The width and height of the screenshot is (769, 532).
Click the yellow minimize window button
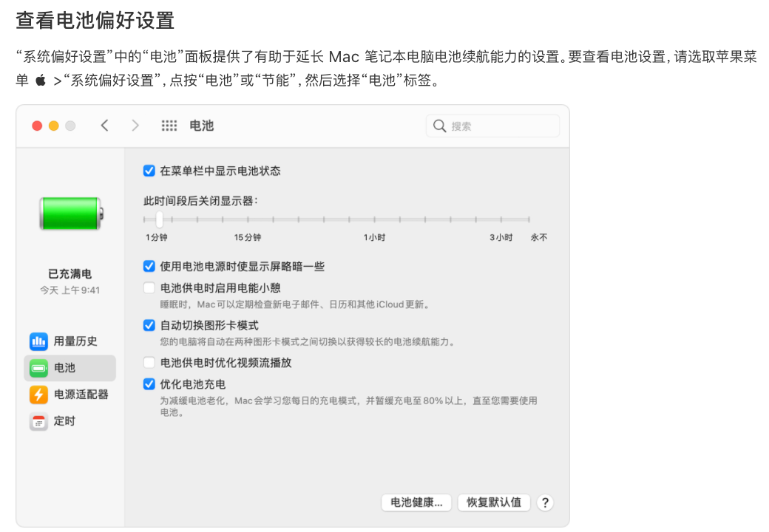53,126
